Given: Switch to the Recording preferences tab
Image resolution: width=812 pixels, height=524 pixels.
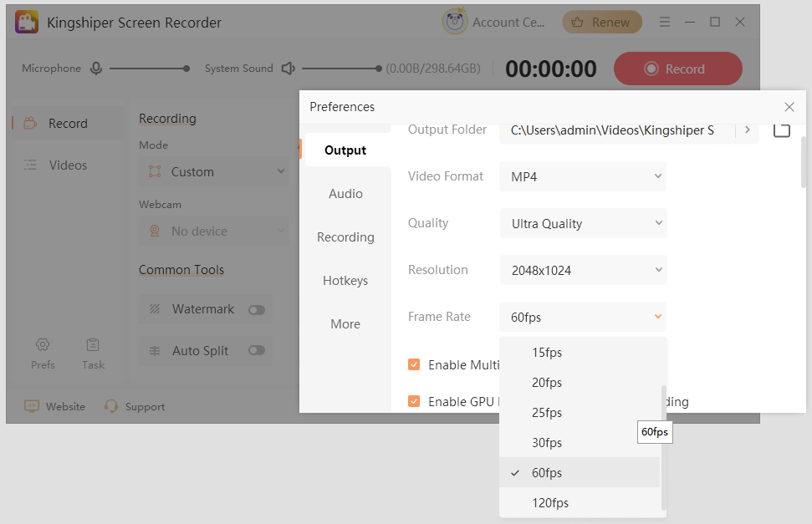Looking at the screenshot, I should click(x=345, y=237).
